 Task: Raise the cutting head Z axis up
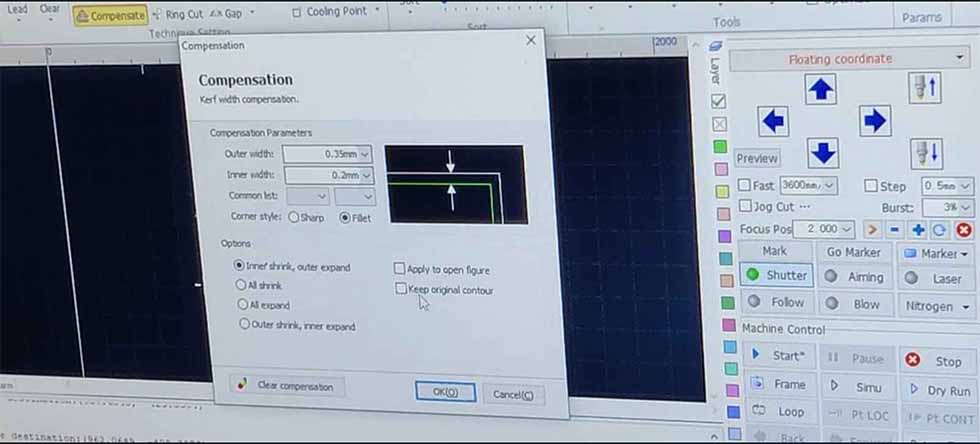point(925,88)
